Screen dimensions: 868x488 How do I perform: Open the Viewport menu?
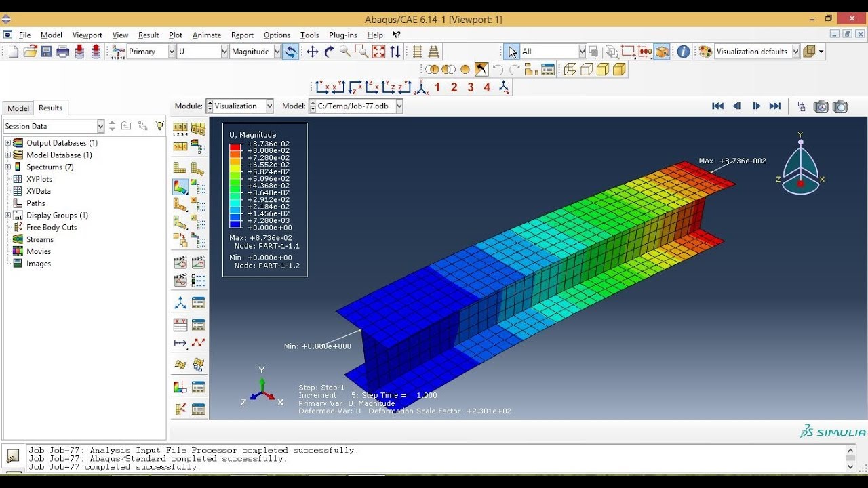coord(87,35)
